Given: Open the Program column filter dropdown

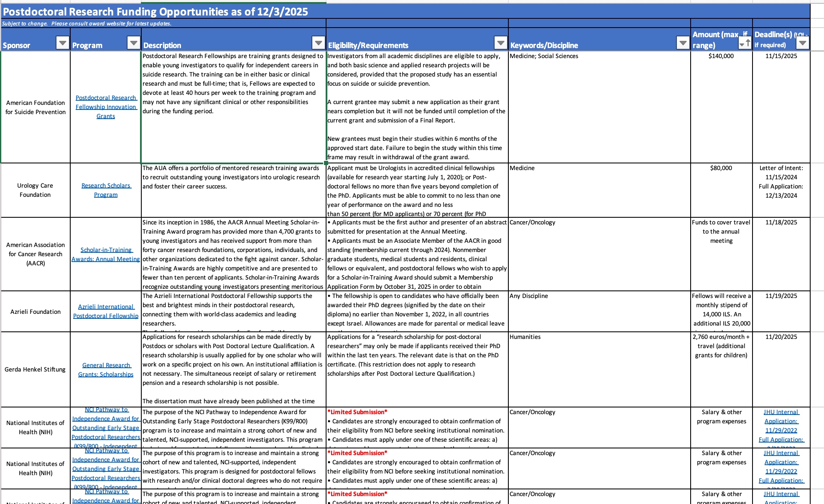Looking at the screenshot, I should coord(133,43).
